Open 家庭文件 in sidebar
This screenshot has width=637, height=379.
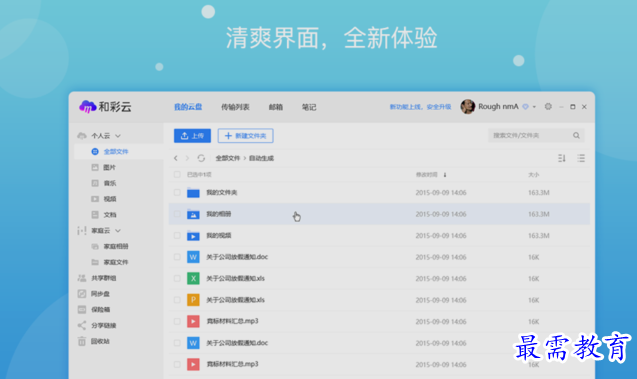pos(116,262)
